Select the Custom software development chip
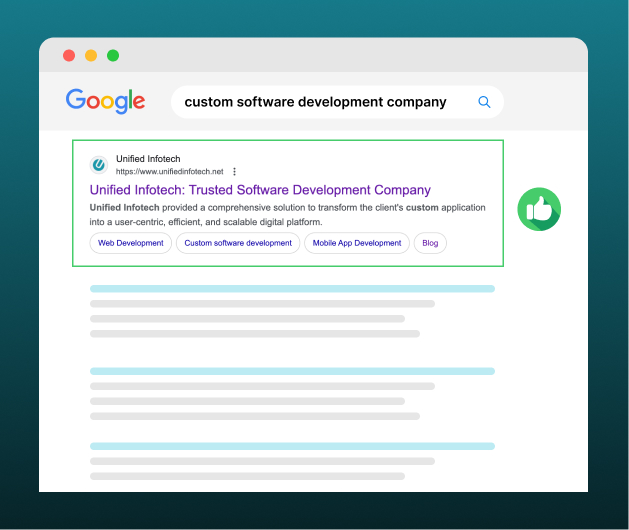629x530 pixels. tap(238, 243)
